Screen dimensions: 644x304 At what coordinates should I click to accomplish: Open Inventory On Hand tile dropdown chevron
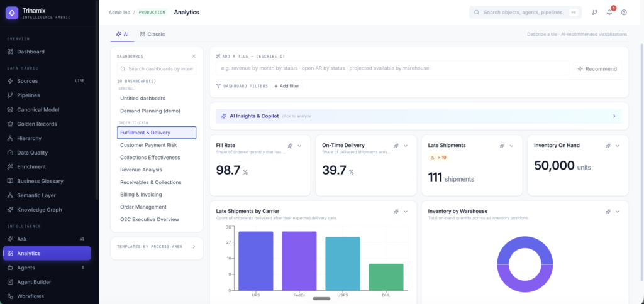point(618,146)
